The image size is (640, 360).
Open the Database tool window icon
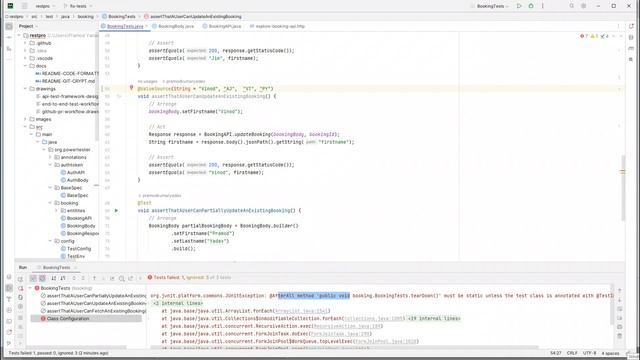pos(631,38)
